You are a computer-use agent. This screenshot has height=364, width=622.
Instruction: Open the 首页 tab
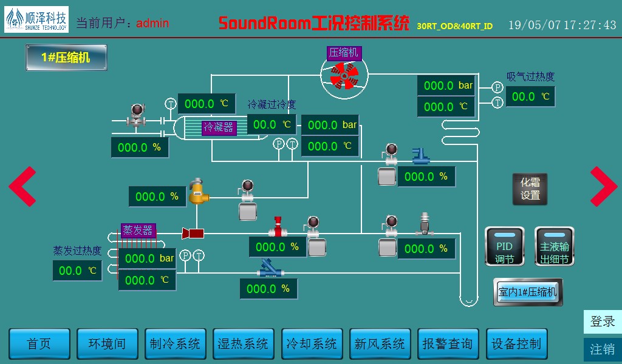click(x=39, y=344)
